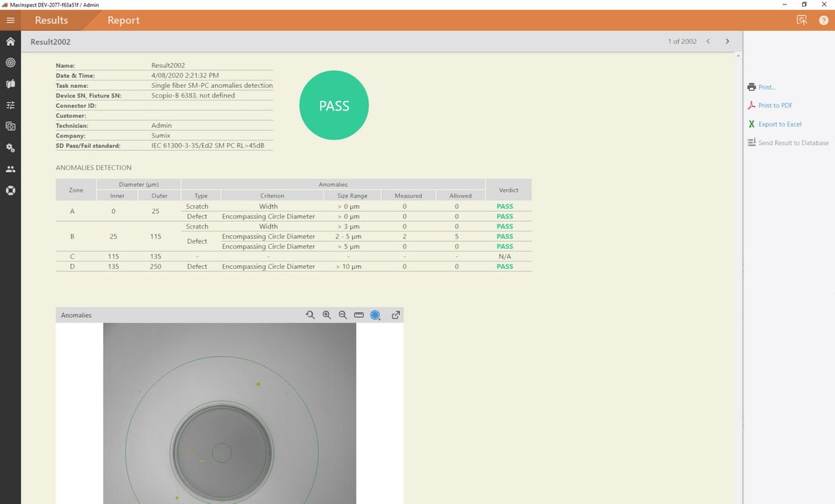This screenshot has height=504, width=835.
Task: Open the target inspection icon in the sidebar
Action: (10, 63)
